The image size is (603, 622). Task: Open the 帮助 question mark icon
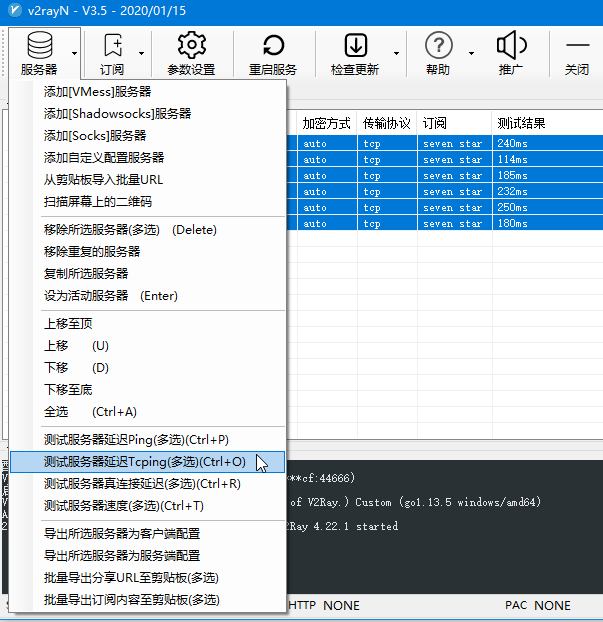(438, 45)
